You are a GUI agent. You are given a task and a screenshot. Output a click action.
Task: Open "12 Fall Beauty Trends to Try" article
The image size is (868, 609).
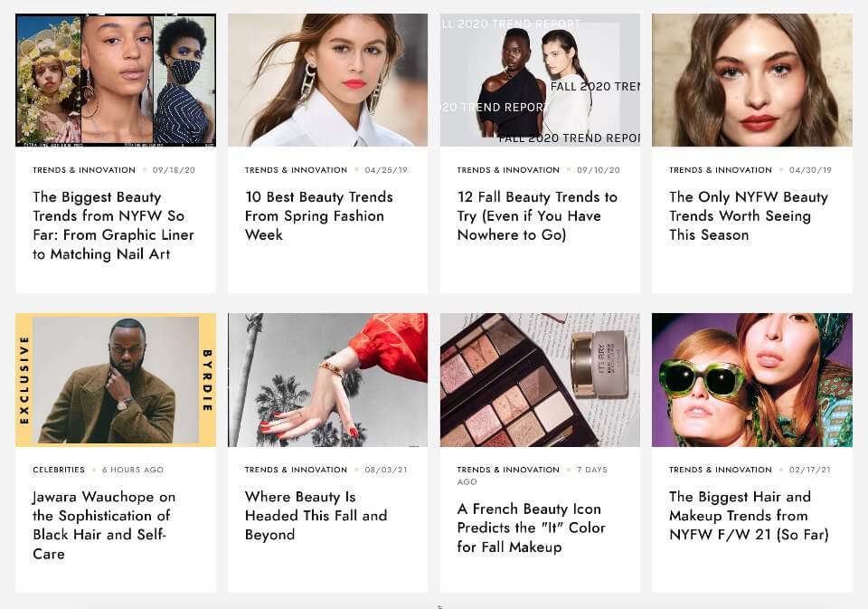tap(537, 215)
